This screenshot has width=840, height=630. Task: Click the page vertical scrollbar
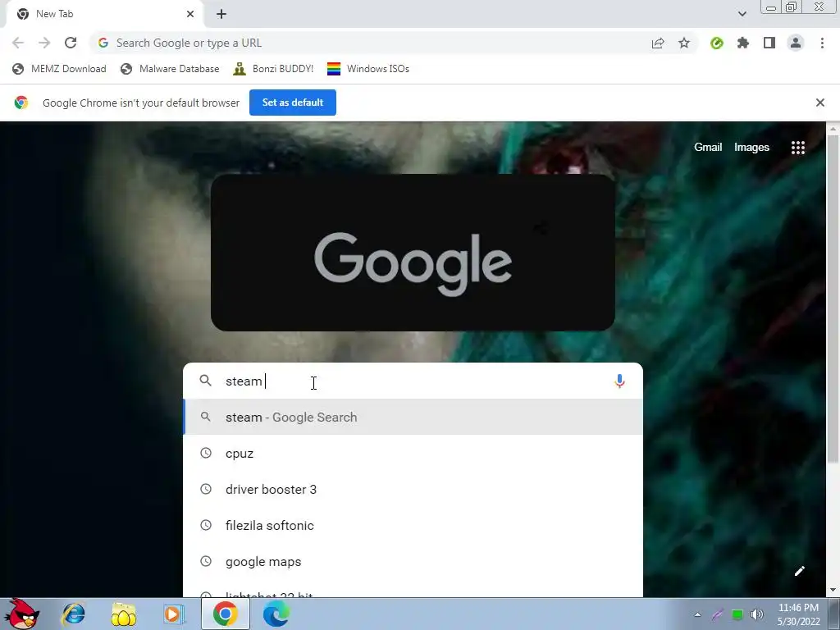click(833, 300)
